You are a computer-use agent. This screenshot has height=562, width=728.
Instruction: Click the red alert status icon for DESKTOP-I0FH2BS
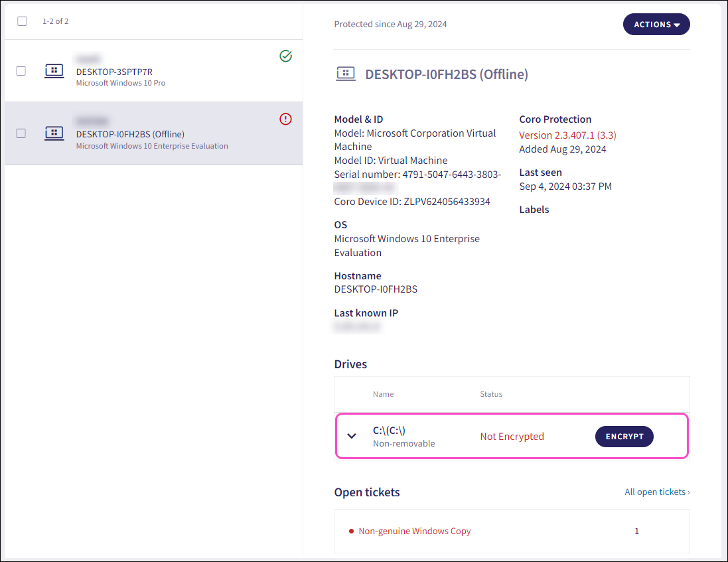pos(285,119)
